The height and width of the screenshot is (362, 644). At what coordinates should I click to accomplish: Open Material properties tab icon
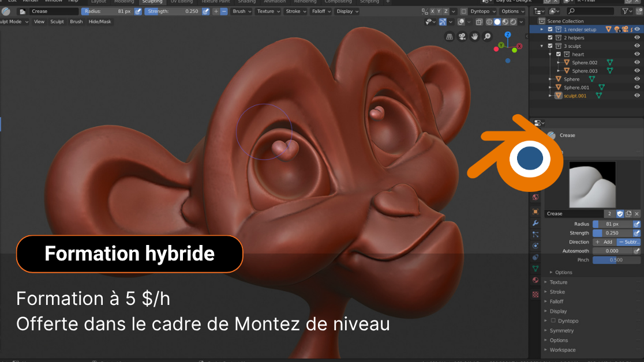pyautogui.click(x=536, y=280)
